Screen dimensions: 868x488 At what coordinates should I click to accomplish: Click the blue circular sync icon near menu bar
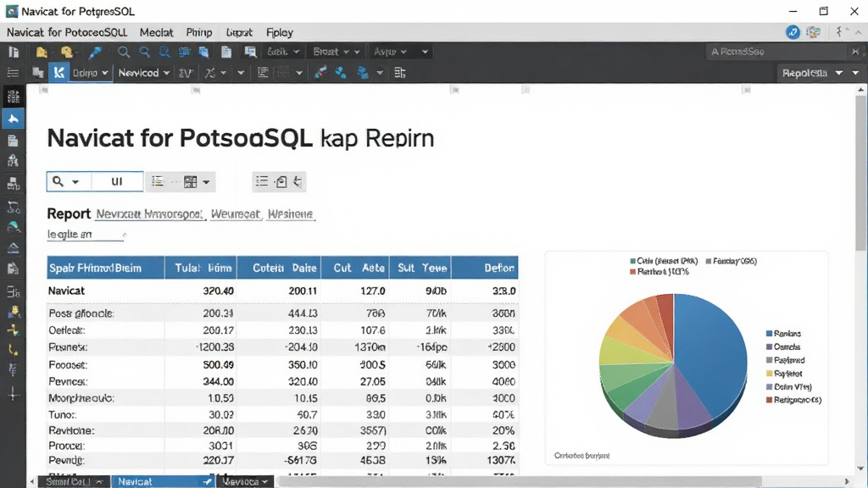pyautogui.click(x=793, y=32)
